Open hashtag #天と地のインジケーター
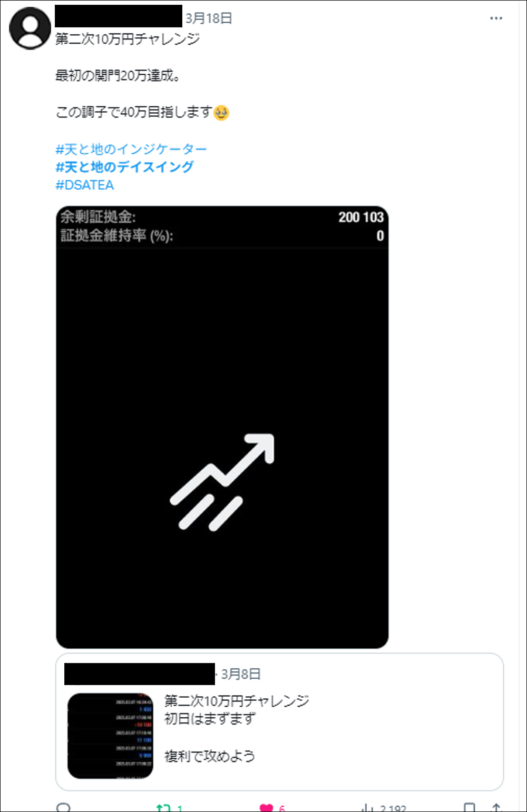The height and width of the screenshot is (812, 527). click(131, 149)
